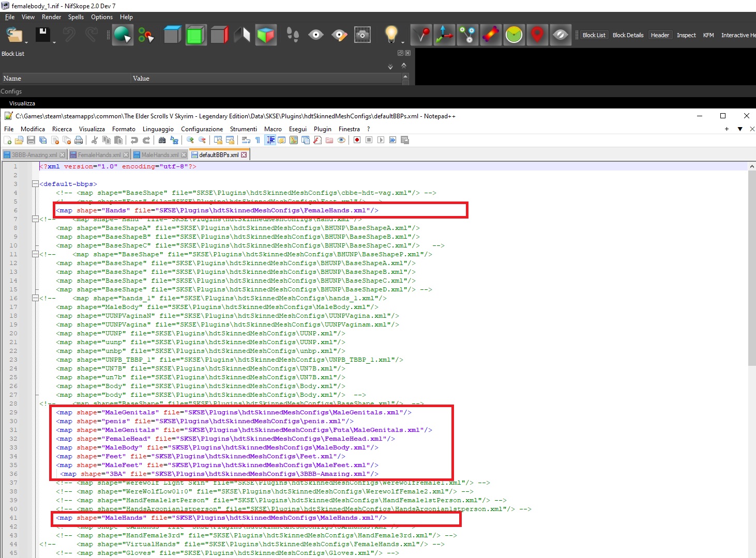This screenshot has height=558, width=756.
Task: Switch to the side view red cube
Action: click(x=219, y=35)
